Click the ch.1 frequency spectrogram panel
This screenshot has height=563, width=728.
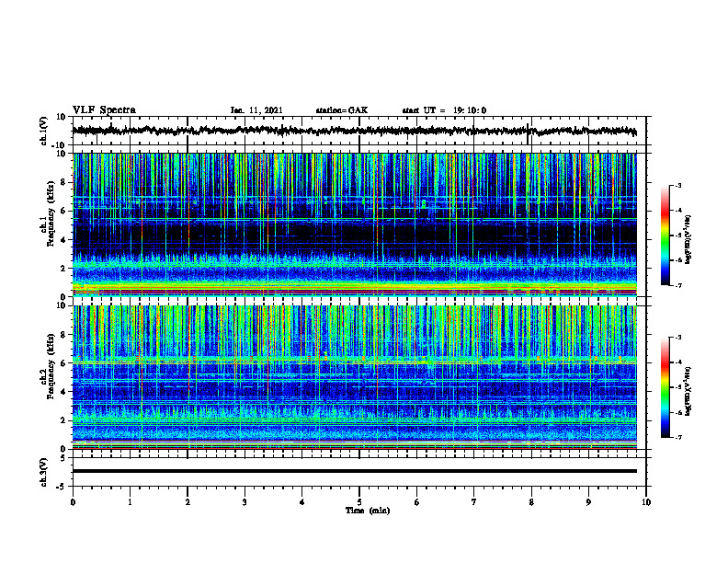355,224
